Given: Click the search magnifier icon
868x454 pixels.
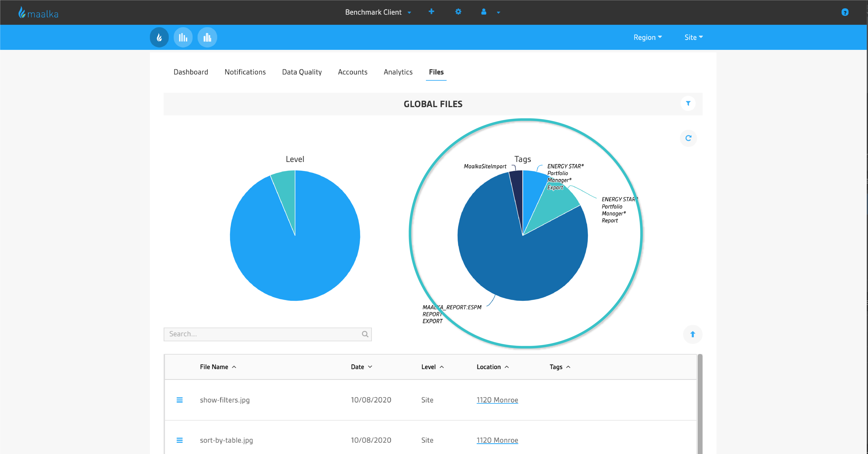Looking at the screenshot, I should pyautogui.click(x=365, y=334).
